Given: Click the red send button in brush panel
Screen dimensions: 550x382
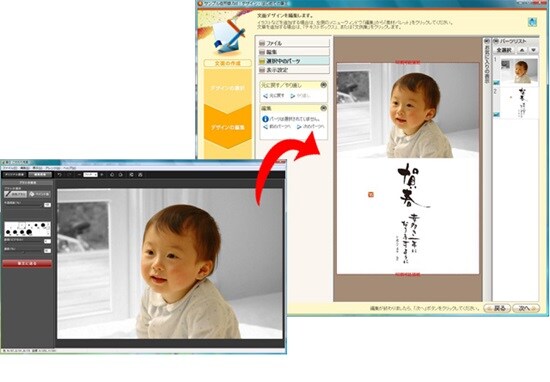Looking at the screenshot, I should pos(27,263).
